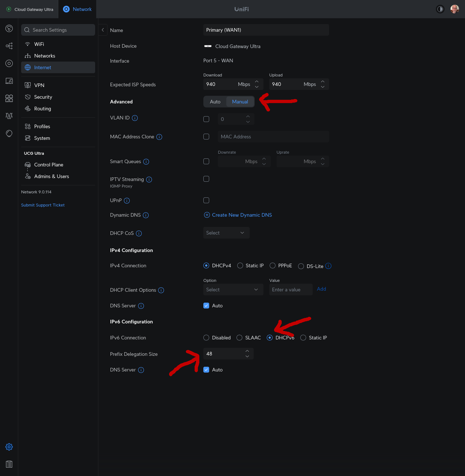Show Smart Queues info icon
The width and height of the screenshot is (465, 476).
(146, 162)
